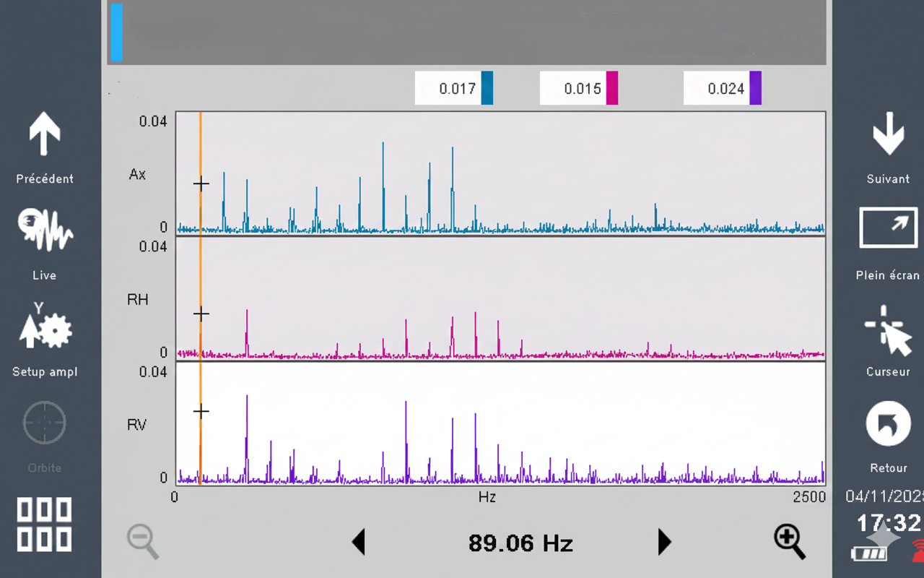Zoom out with the magnifier minus
This screenshot has width=924, height=578.
tap(143, 541)
